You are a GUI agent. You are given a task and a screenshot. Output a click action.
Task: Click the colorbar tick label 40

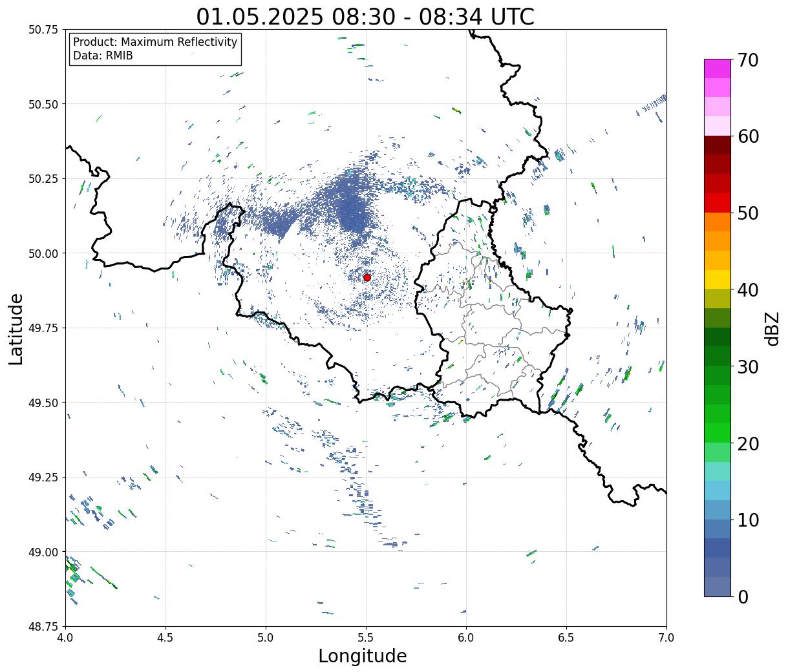tap(748, 290)
